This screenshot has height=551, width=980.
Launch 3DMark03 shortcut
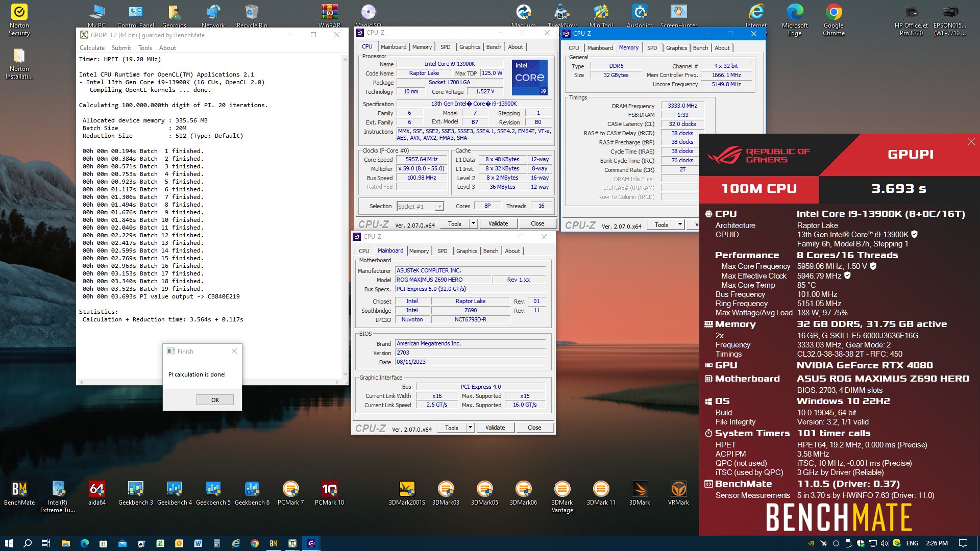coord(446,493)
